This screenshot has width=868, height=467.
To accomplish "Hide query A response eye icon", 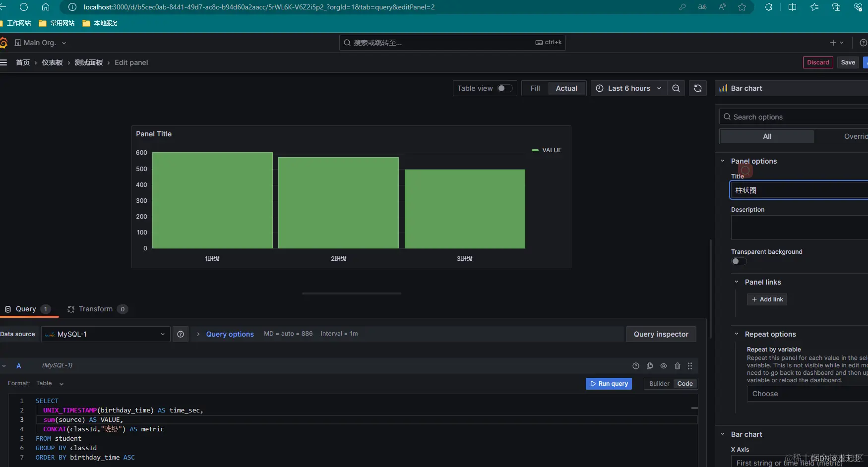I will 664,366.
